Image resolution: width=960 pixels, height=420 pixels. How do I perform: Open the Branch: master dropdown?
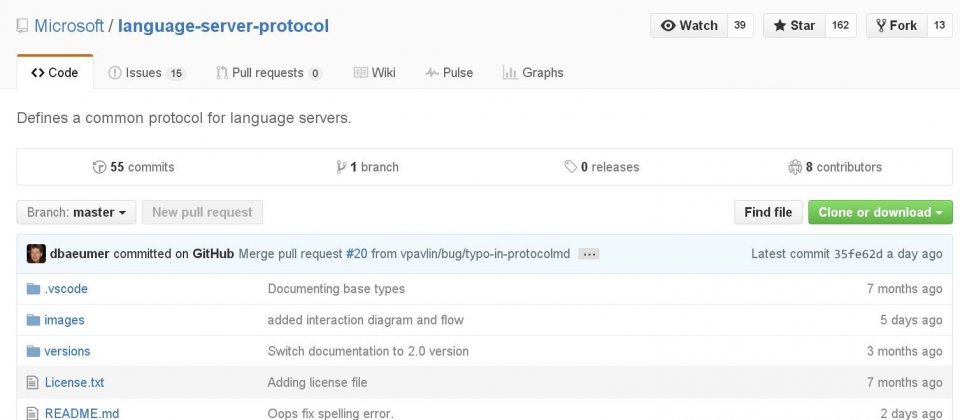77,212
